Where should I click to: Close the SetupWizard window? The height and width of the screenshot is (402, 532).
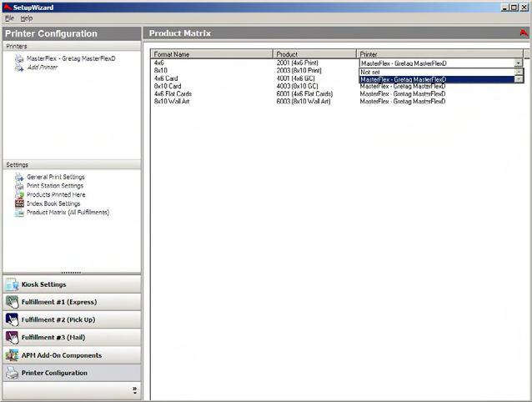tap(524, 8)
